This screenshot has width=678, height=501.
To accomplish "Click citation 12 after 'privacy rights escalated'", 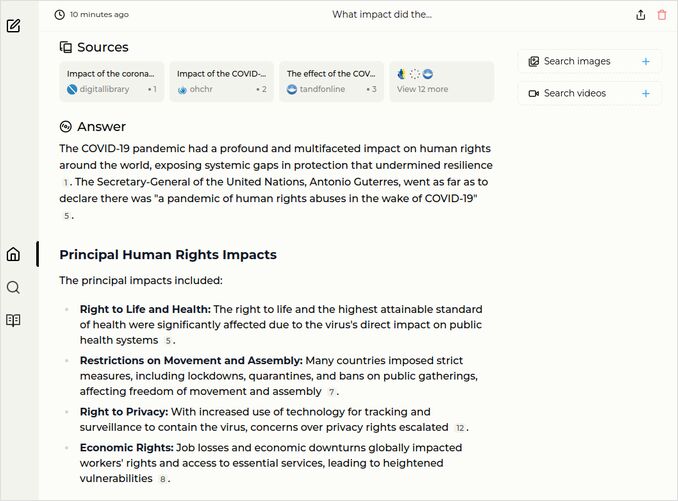I will point(460,428).
